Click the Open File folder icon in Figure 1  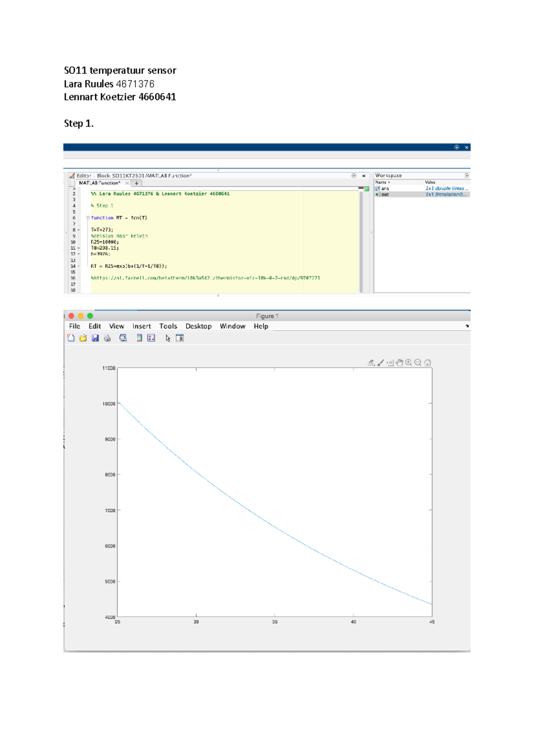point(83,338)
